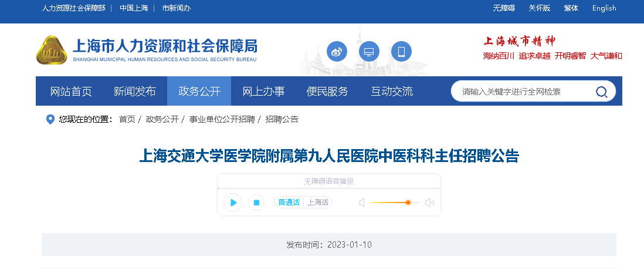This screenshot has width=644, height=270.
Task: Open 新闻发布 menu
Action: [x=135, y=91]
